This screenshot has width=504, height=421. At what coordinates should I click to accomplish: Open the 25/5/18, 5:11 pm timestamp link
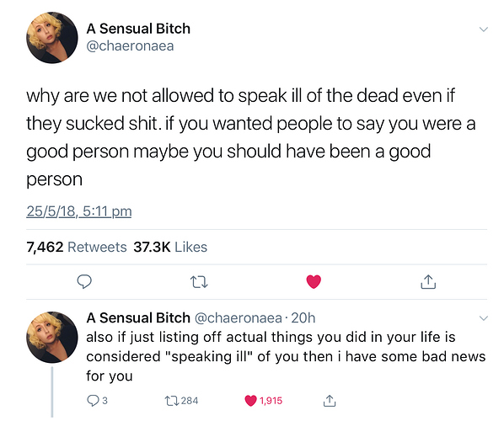pyautogui.click(x=79, y=211)
